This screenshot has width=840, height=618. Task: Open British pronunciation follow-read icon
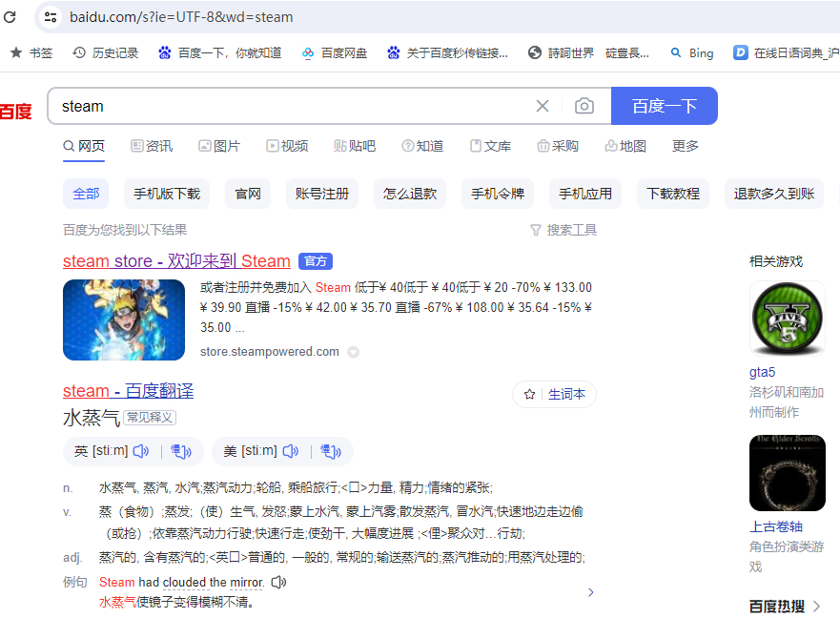tap(181, 451)
